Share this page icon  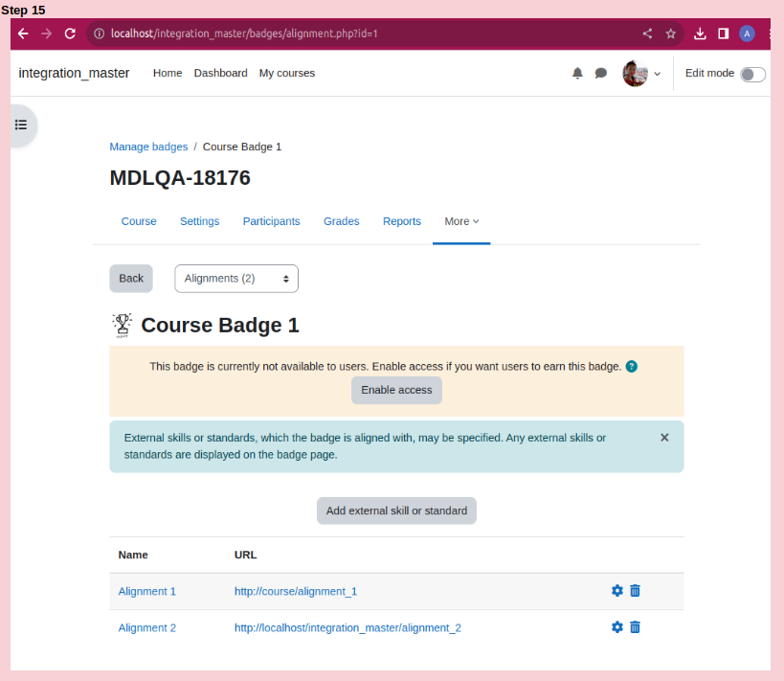click(x=647, y=34)
